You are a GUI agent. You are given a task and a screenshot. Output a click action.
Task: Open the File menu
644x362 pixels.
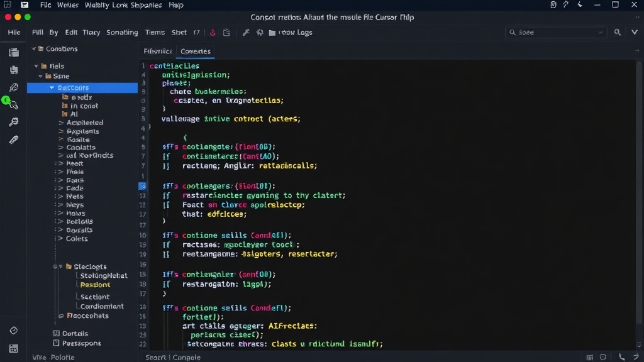[x=45, y=5]
